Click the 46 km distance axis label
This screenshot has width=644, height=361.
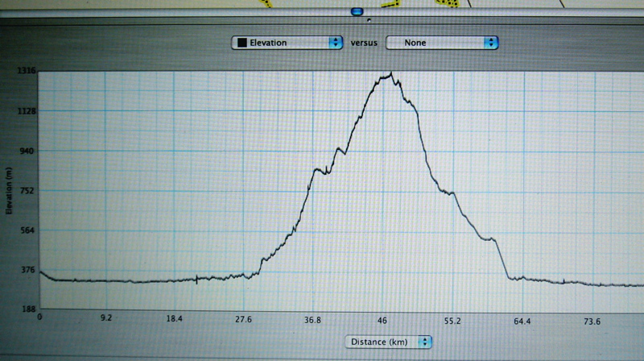(x=382, y=321)
